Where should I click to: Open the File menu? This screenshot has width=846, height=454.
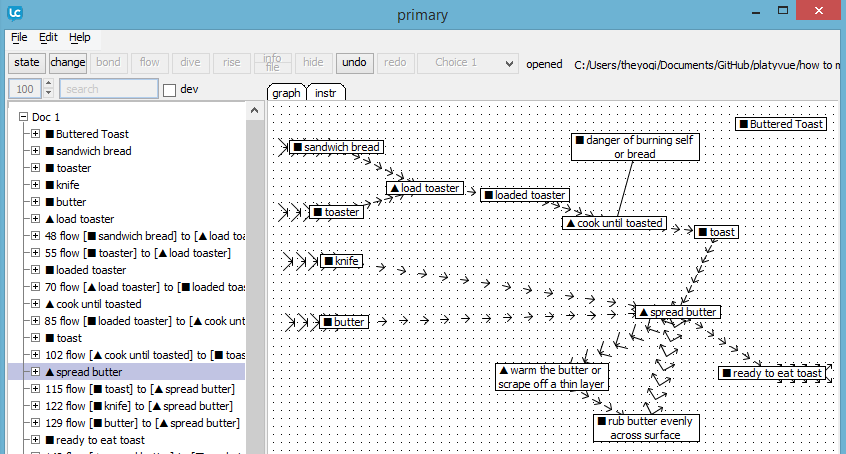pos(19,37)
